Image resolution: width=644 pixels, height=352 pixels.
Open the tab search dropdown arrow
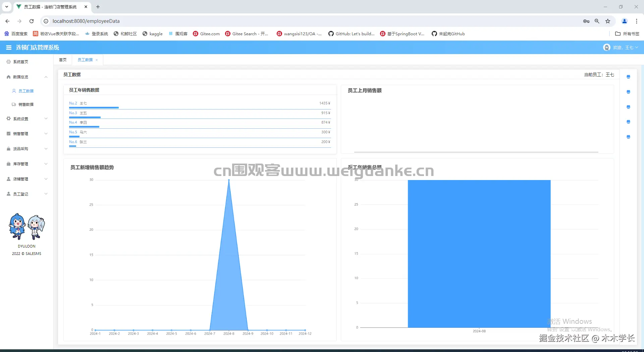click(x=7, y=7)
